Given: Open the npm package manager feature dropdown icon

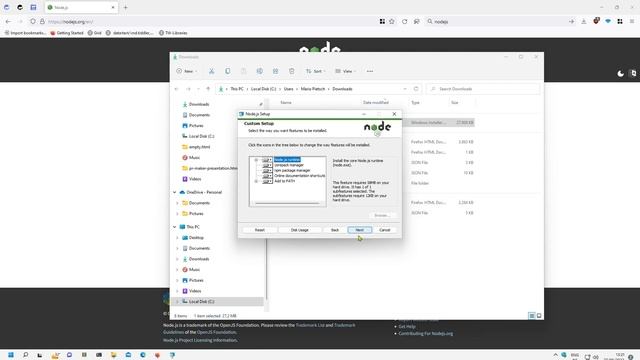Looking at the screenshot, I should [267, 170].
